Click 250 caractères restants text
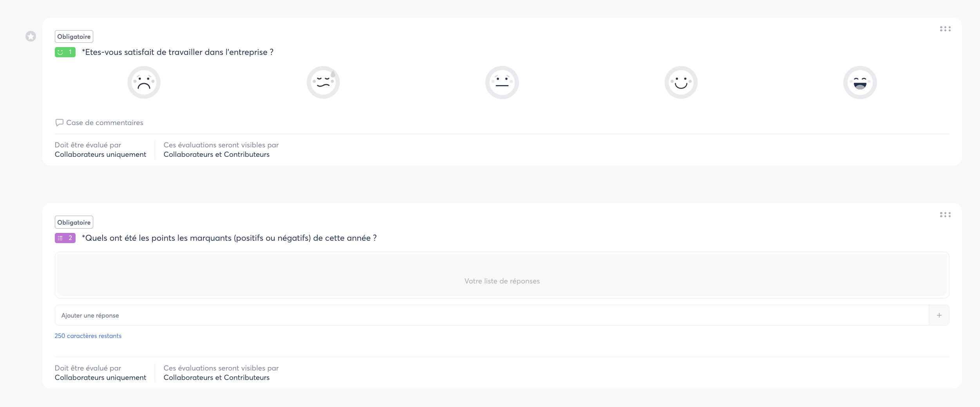 pos(88,336)
